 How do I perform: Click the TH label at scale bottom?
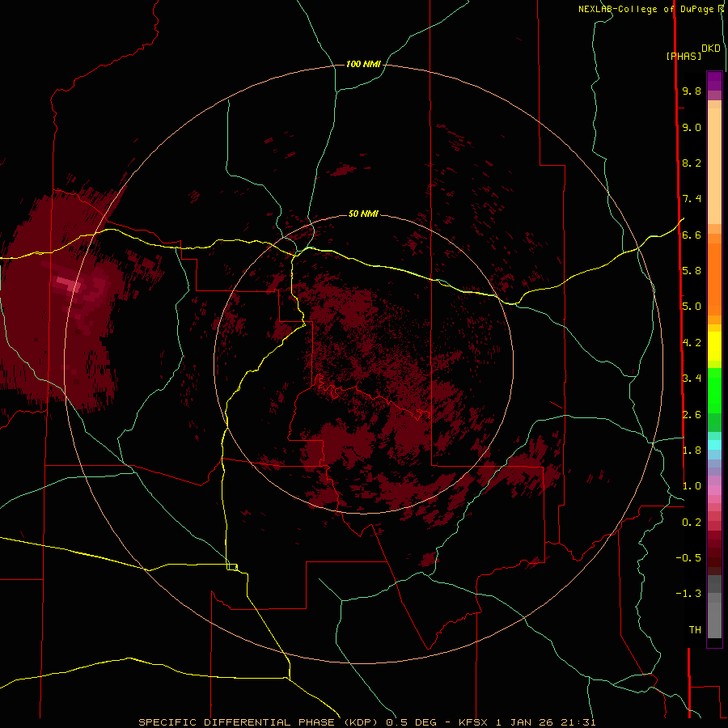point(695,630)
